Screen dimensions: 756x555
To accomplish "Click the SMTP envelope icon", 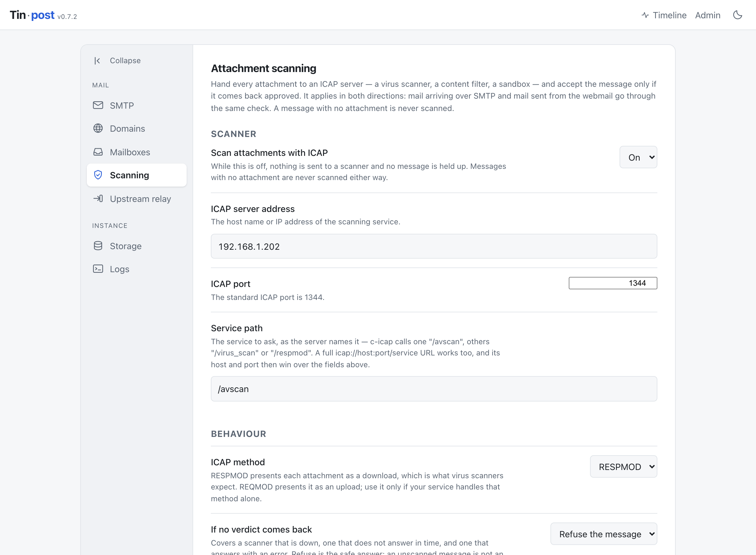I will (98, 105).
